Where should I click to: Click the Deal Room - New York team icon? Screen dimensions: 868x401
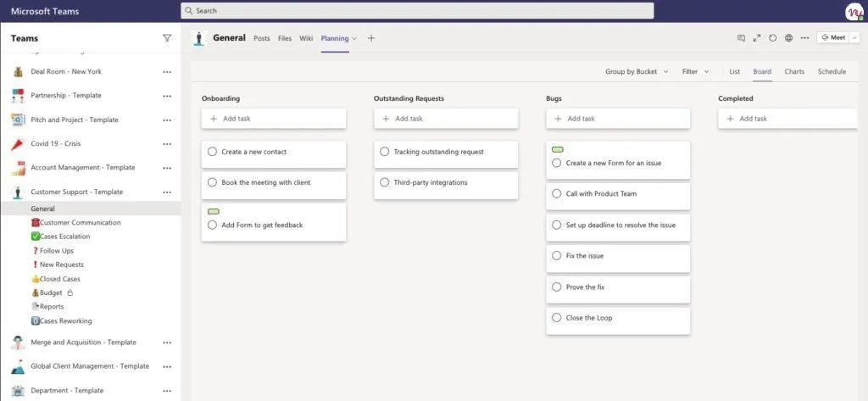tap(18, 71)
